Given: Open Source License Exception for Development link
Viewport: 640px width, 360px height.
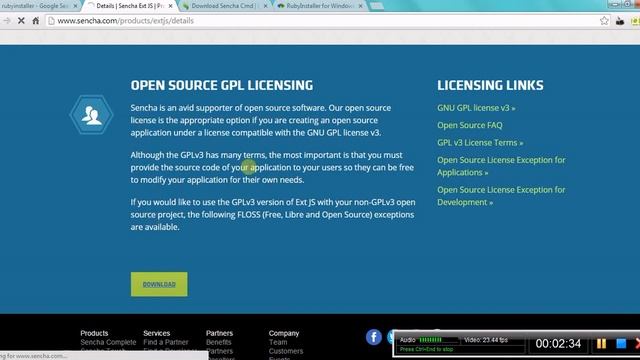Looking at the screenshot, I should tap(501, 196).
